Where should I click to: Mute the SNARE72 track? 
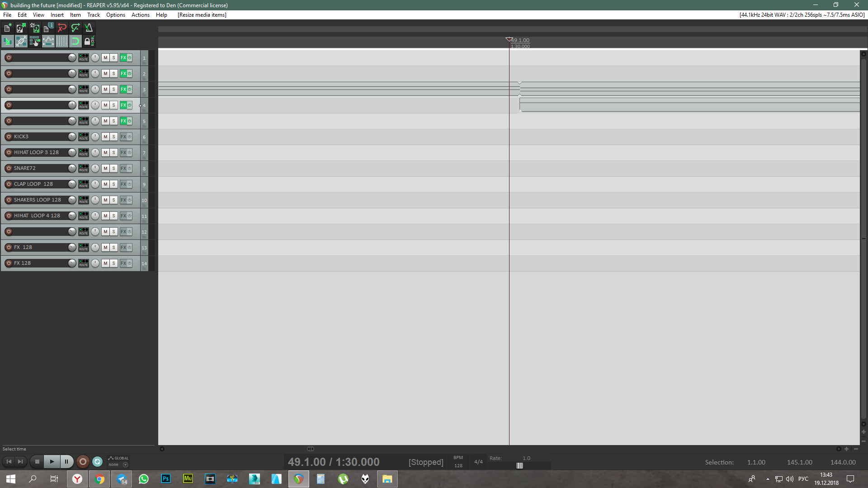(105, 169)
